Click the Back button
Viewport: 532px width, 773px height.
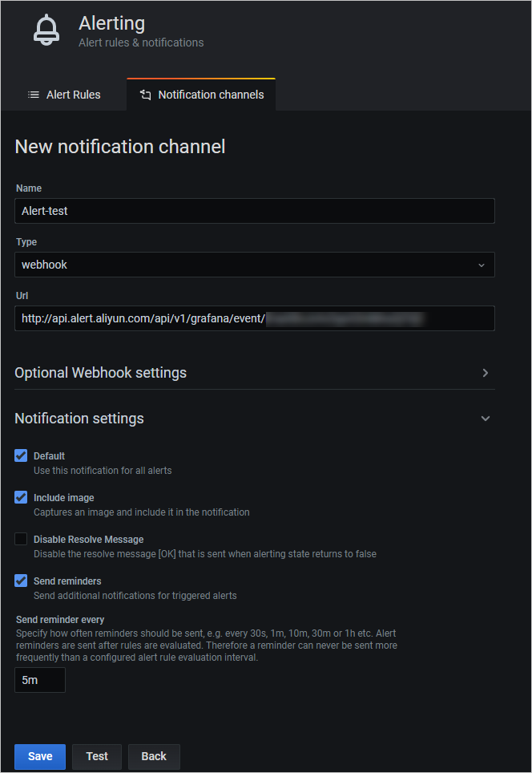tap(154, 756)
